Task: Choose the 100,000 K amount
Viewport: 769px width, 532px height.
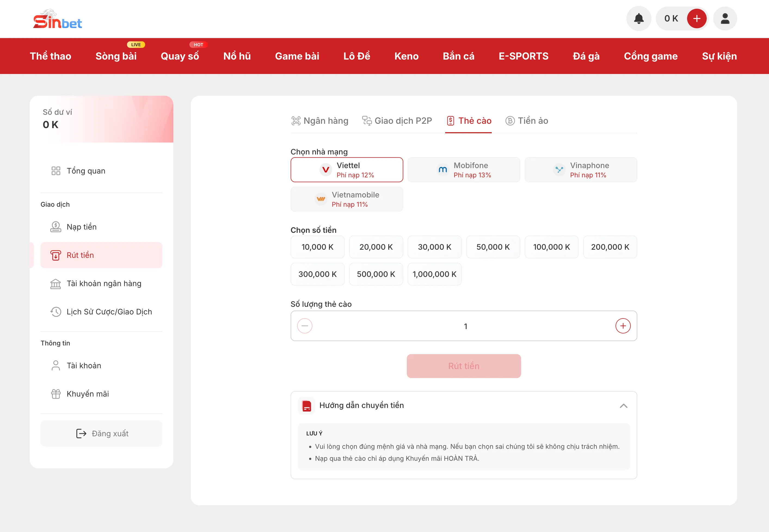Action: coord(552,247)
